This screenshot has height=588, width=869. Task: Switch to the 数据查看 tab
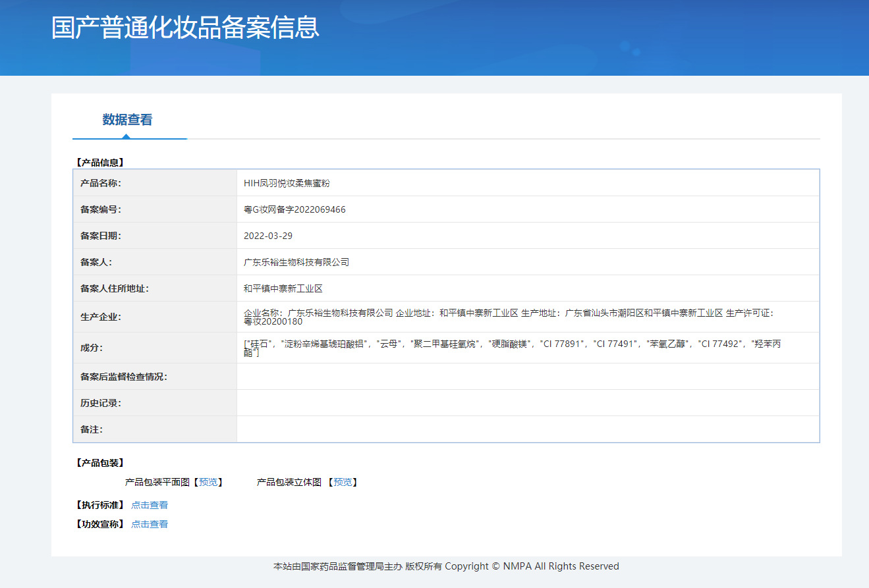click(x=127, y=120)
